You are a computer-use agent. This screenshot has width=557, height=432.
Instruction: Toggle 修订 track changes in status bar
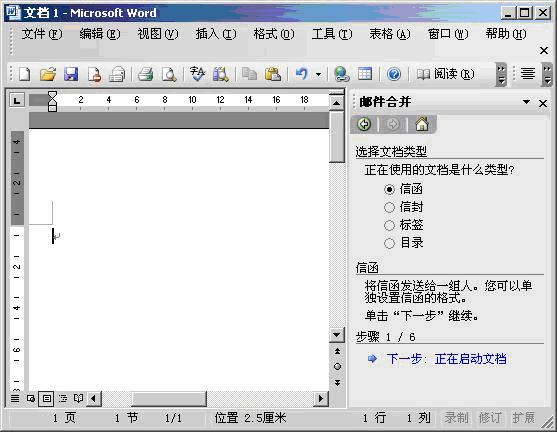coord(490,418)
